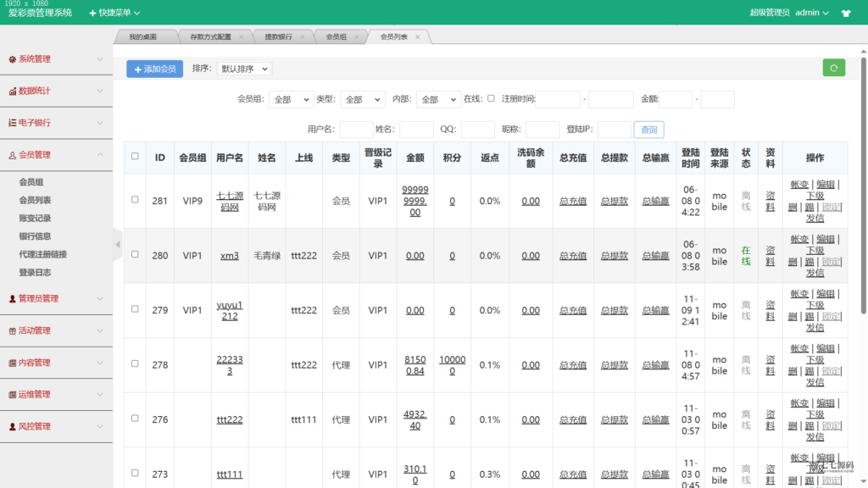Click the green refresh icon button

(834, 68)
